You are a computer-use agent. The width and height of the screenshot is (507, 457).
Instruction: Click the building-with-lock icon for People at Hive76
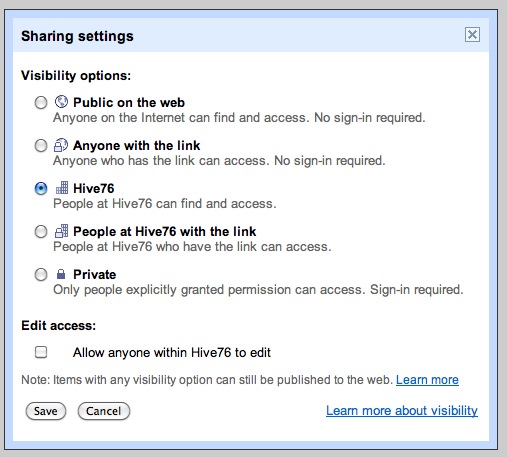(x=62, y=231)
